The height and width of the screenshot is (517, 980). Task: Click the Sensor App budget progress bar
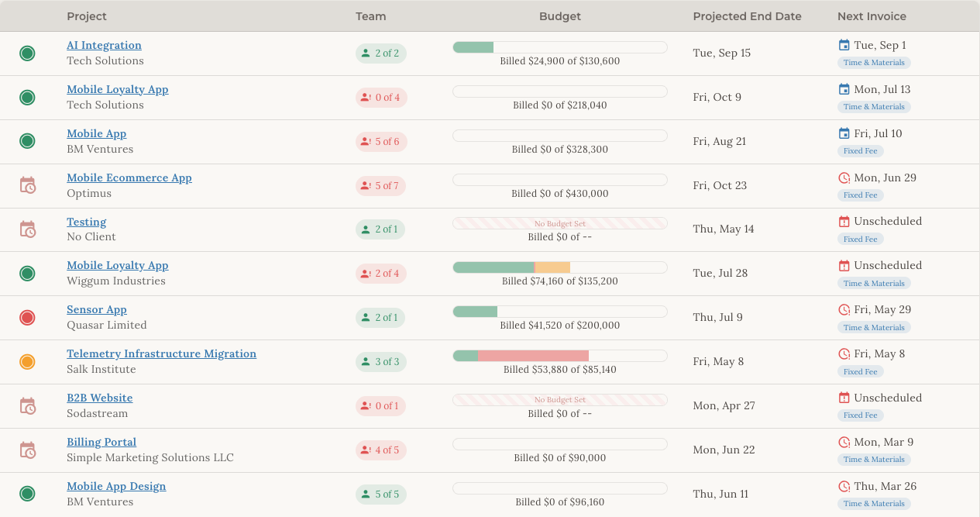point(560,312)
